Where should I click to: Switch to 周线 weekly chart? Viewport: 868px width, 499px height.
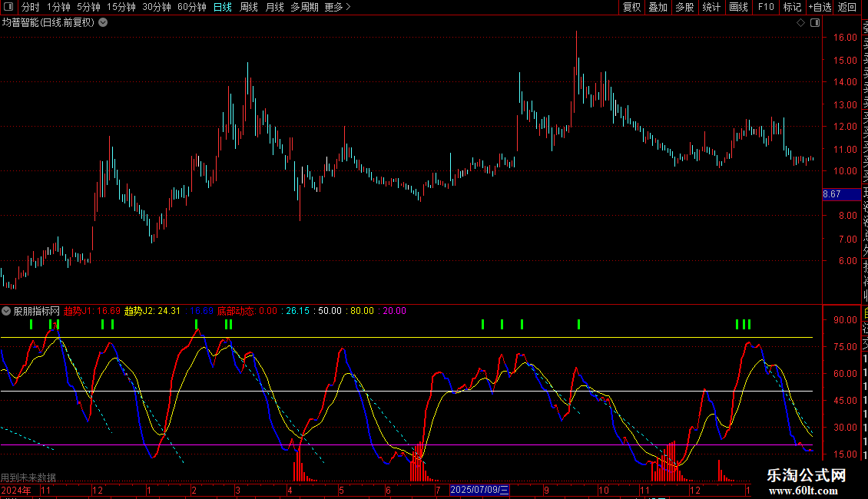click(x=249, y=7)
